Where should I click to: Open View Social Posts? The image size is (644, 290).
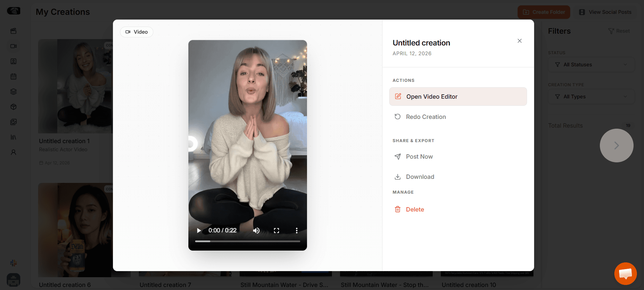(x=605, y=12)
